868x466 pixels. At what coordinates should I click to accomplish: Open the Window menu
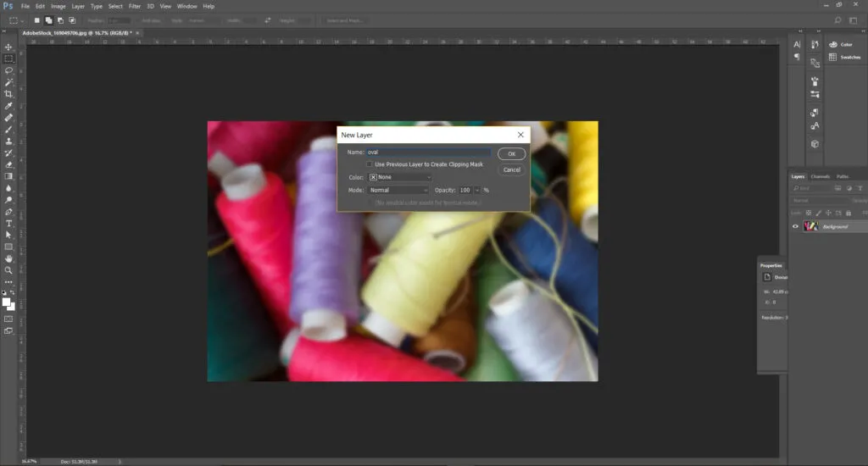(x=187, y=6)
